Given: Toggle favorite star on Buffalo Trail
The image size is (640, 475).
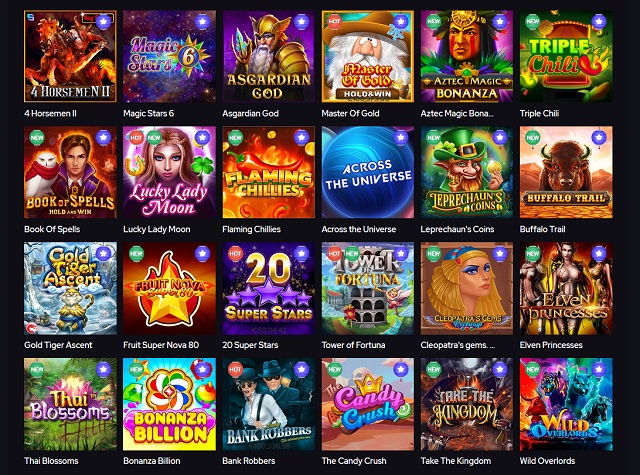Looking at the screenshot, I should [x=599, y=137].
